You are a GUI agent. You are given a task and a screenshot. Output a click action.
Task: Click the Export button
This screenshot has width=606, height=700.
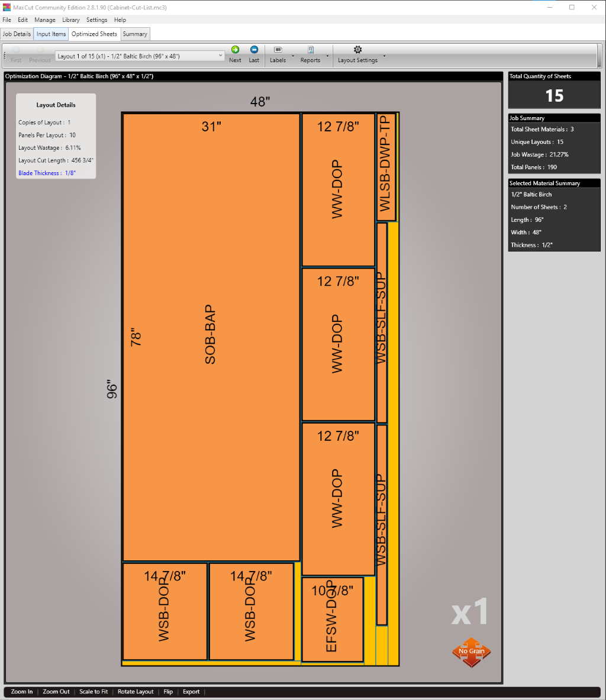click(191, 692)
